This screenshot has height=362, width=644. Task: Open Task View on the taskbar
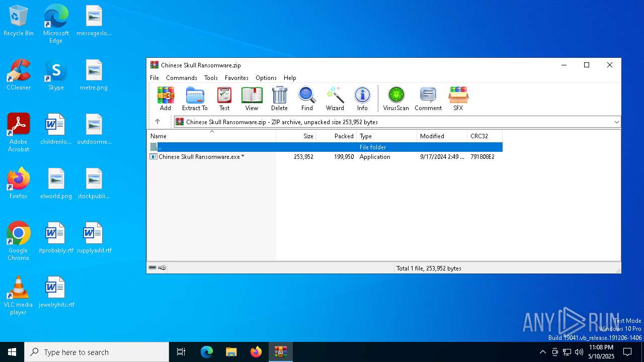click(181, 352)
